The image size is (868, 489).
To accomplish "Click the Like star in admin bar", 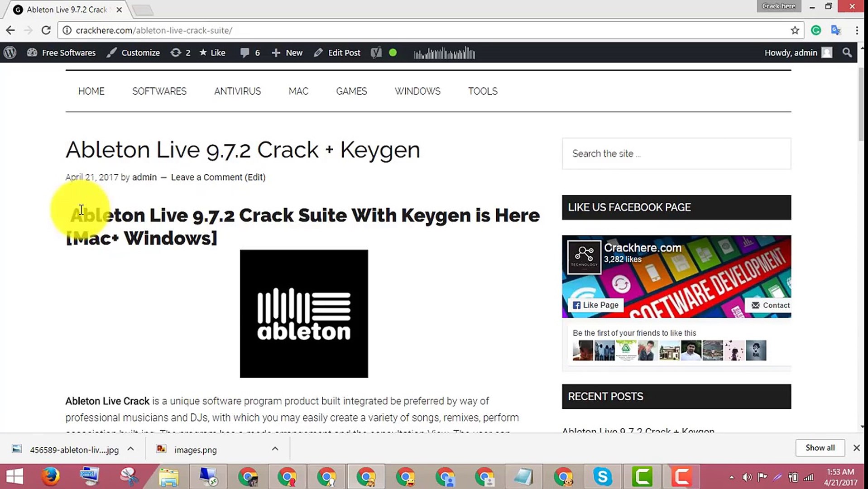I will point(212,53).
